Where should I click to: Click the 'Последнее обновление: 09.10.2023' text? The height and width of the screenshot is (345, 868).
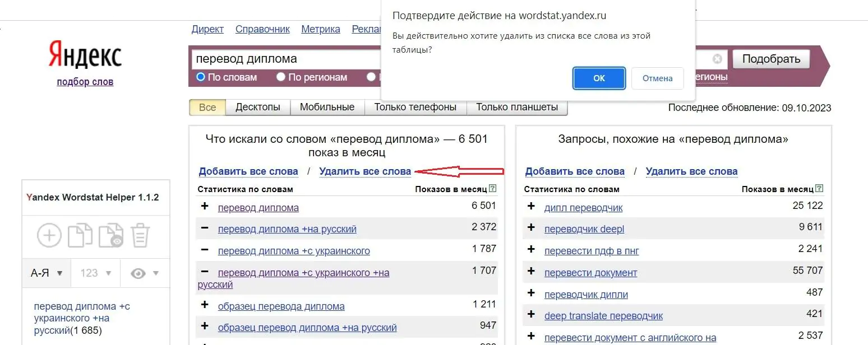(750, 108)
